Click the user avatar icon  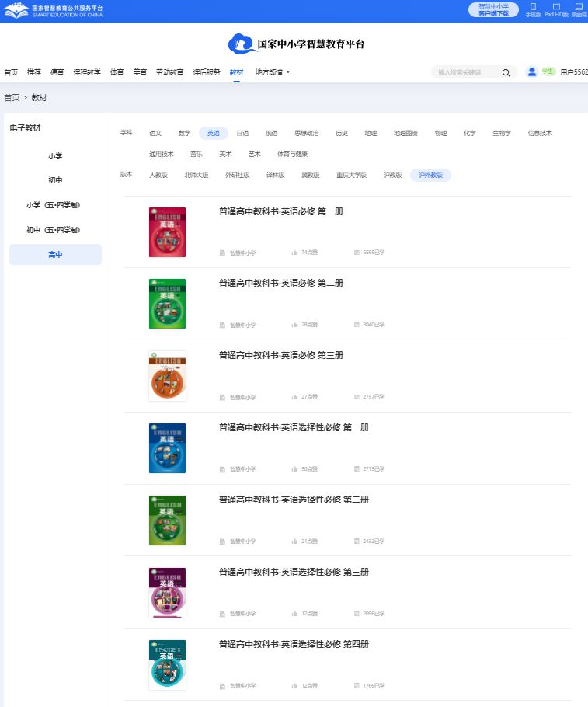tap(532, 72)
